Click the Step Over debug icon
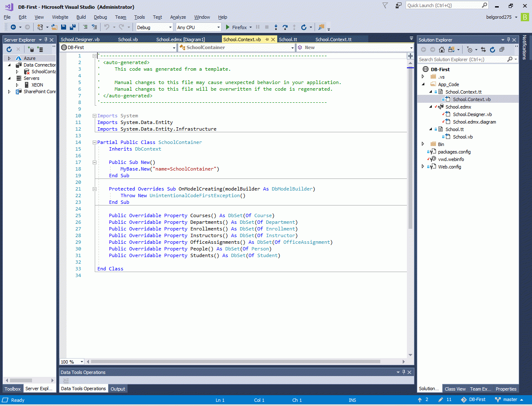The image size is (532, 406). point(285,27)
